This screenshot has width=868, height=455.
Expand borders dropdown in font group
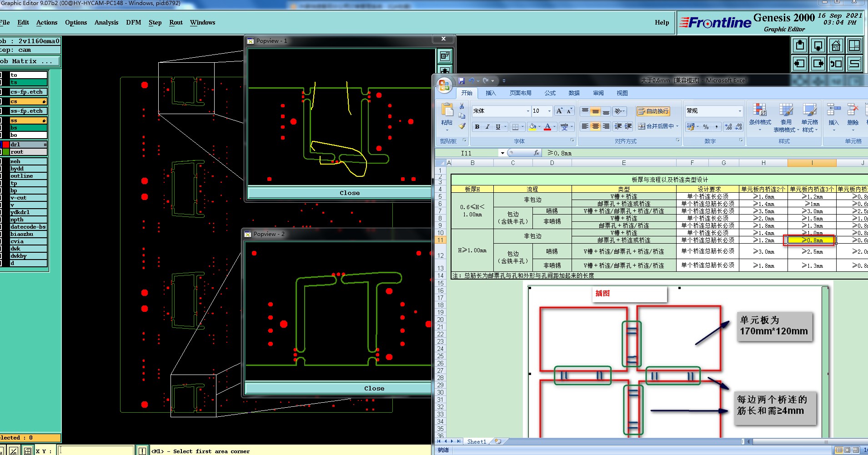tap(522, 127)
